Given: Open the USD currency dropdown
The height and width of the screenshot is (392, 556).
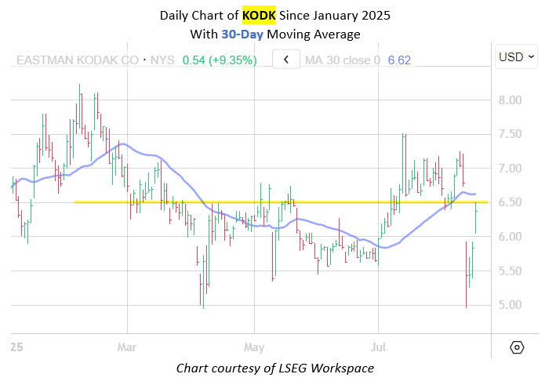Looking at the screenshot, I should click(x=516, y=56).
